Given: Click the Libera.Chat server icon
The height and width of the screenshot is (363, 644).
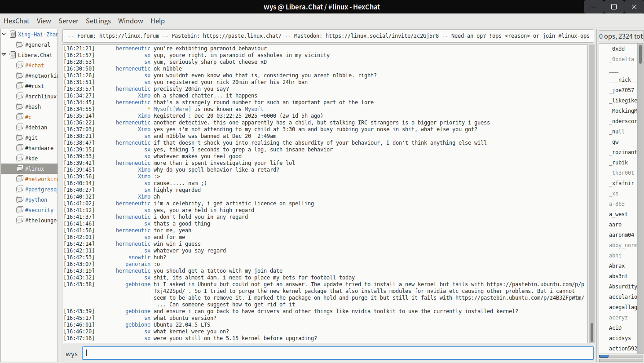Looking at the screenshot, I should (13, 55).
